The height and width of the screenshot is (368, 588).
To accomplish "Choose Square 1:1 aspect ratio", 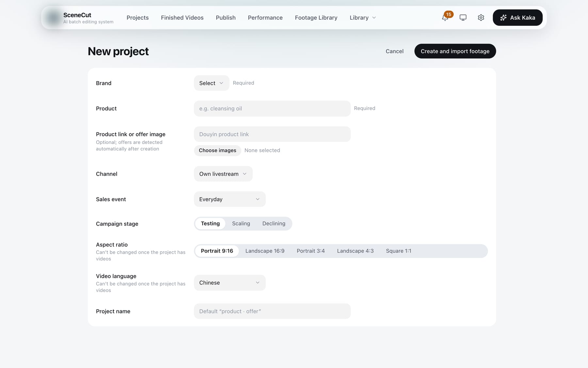I will pos(399,251).
